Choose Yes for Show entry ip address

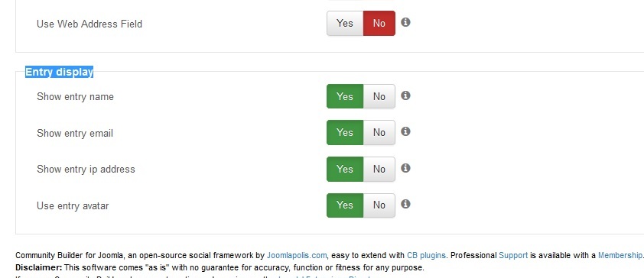pos(345,169)
